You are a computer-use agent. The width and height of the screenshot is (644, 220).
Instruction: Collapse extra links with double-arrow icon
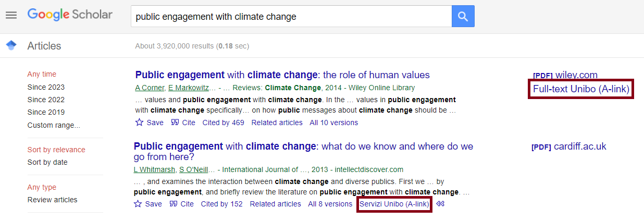(441, 204)
